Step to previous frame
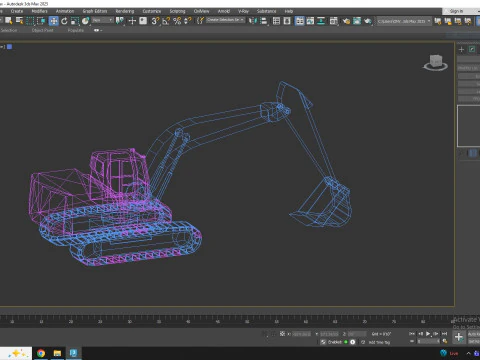480x360 pixels. pyautogui.click(x=420, y=333)
